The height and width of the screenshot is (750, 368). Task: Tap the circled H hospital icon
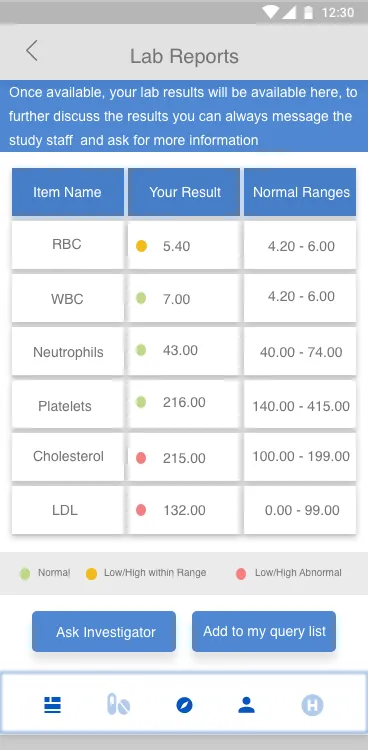tap(312, 705)
